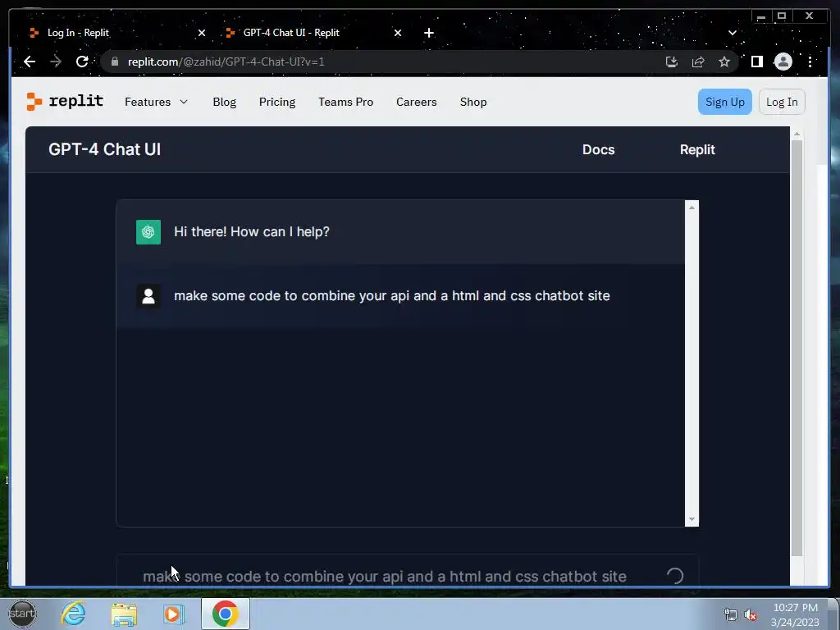The height and width of the screenshot is (630, 840).
Task: Click the green ChatGPT avatar icon
Action: coord(148,232)
